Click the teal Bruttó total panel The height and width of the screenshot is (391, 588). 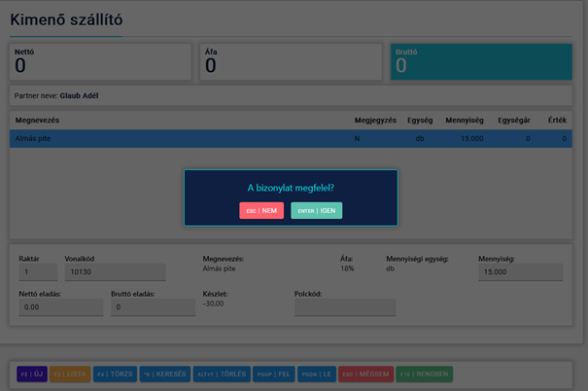coord(480,61)
